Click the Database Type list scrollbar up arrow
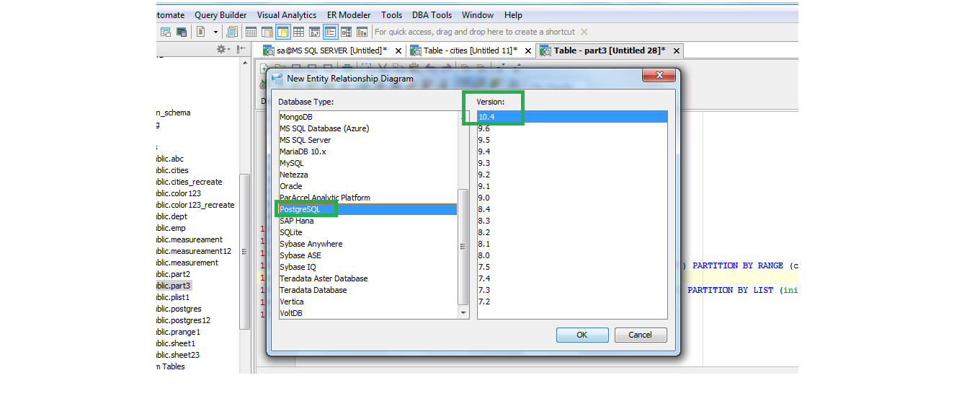Image resolution: width=980 pixels, height=409 pixels. coord(463,117)
